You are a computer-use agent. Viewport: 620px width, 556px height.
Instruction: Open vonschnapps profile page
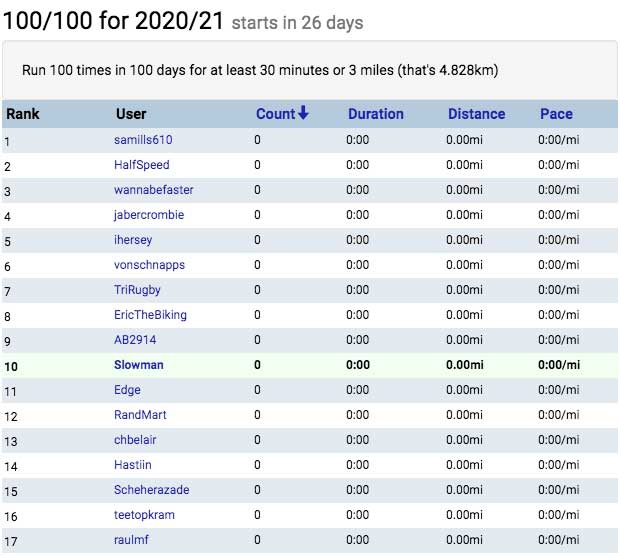(x=149, y=265)
